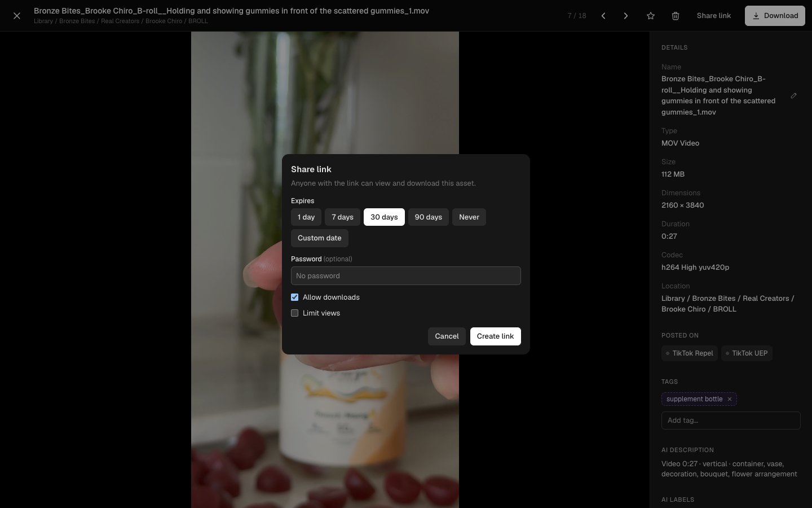Enable the Limit views checkbox
Viewport: 812px width, 508px height.
294,313
